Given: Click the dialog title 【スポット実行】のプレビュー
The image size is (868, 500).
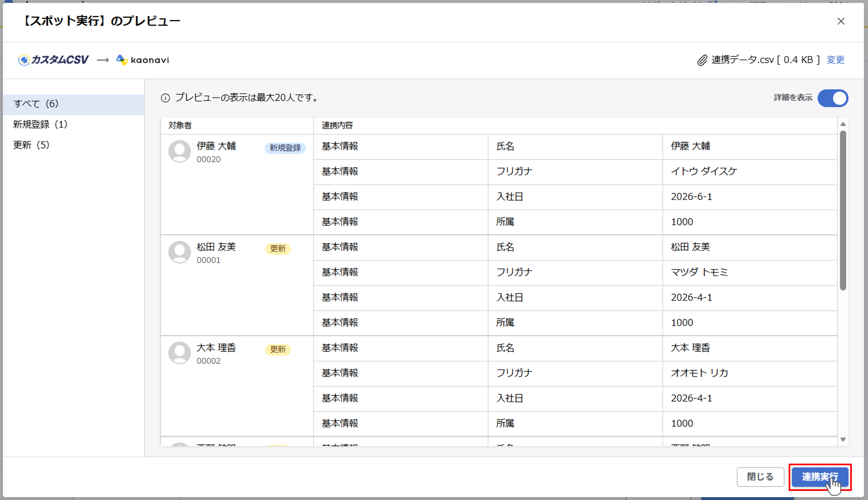Looking at the screenshot, I should [102, 21].
